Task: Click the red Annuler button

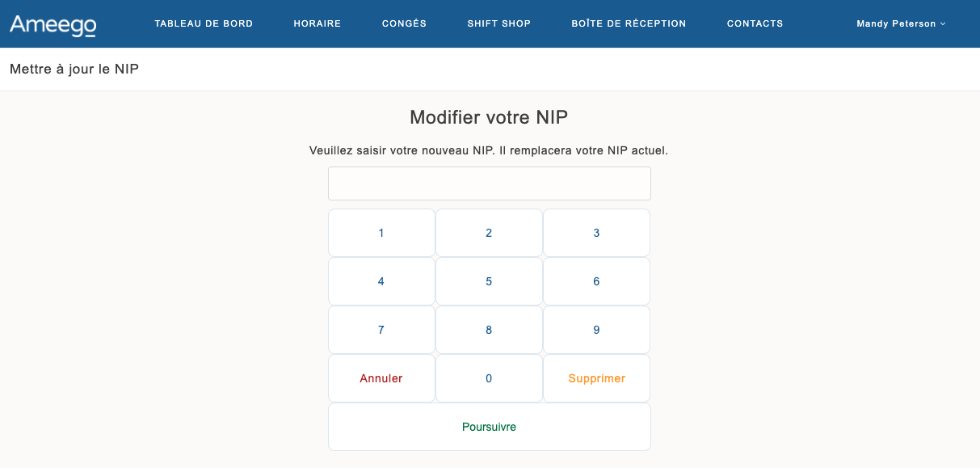Action: pos(381,378)
